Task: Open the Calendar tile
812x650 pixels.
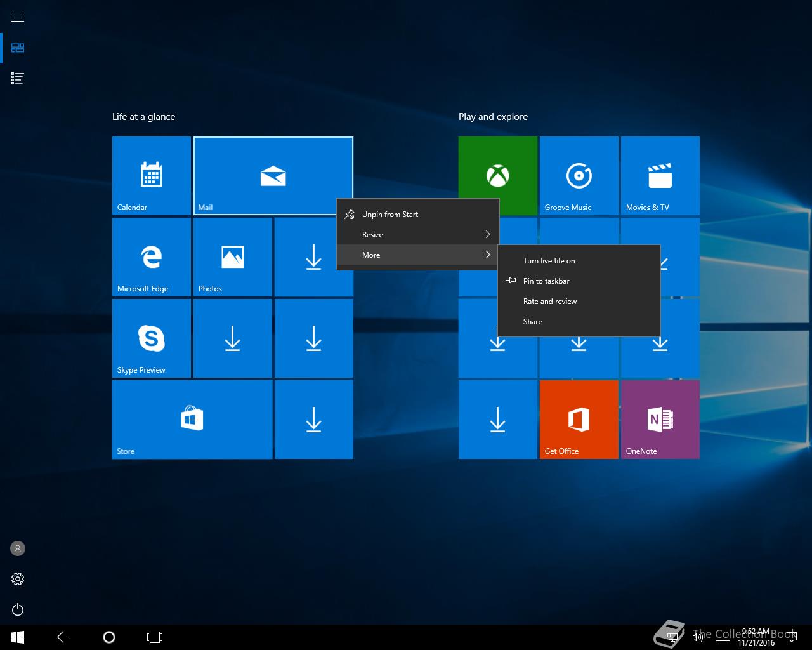Action: (152, 176)
